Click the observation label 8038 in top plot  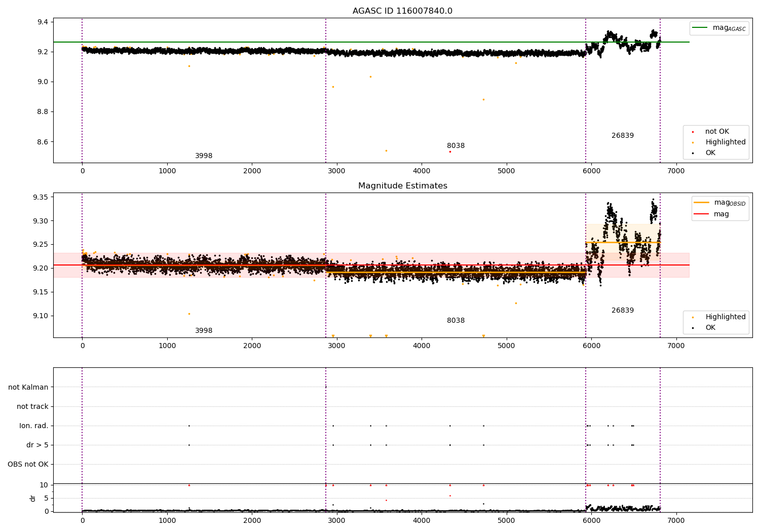tap(455, 146)
